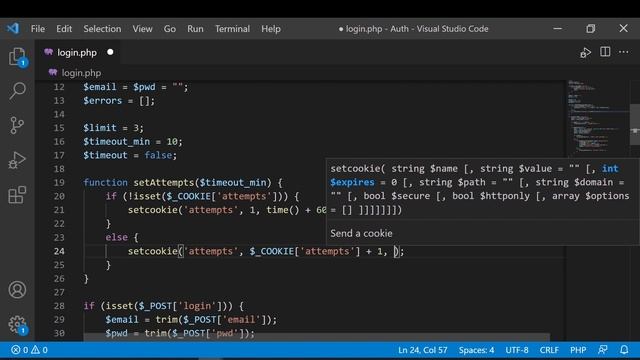Change language mode via PHP indicator
Screen dimensions: 640x360
click(578, 350)
